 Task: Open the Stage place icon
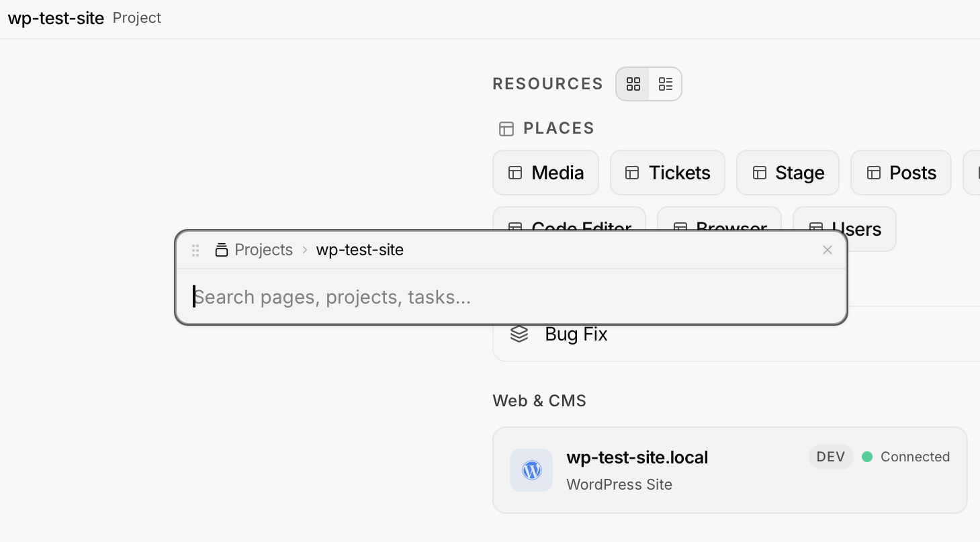click(x=759, y=173)
